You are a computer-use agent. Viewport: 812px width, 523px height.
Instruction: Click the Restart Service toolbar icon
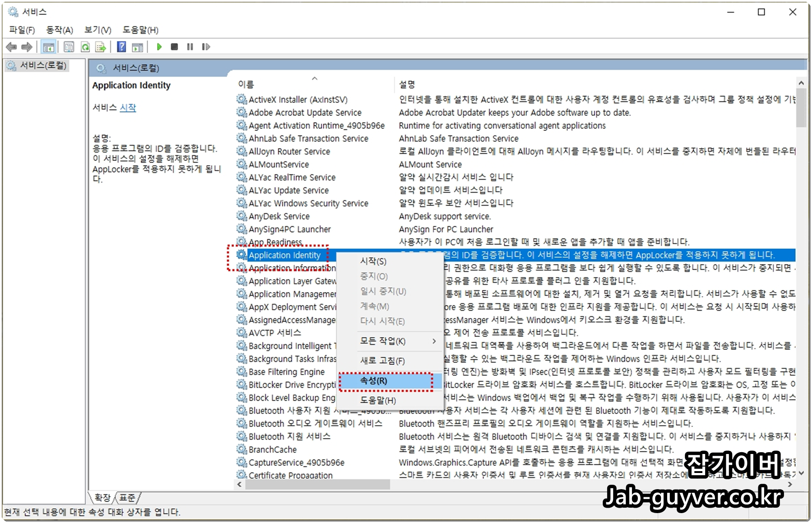(x=206, y=46)
